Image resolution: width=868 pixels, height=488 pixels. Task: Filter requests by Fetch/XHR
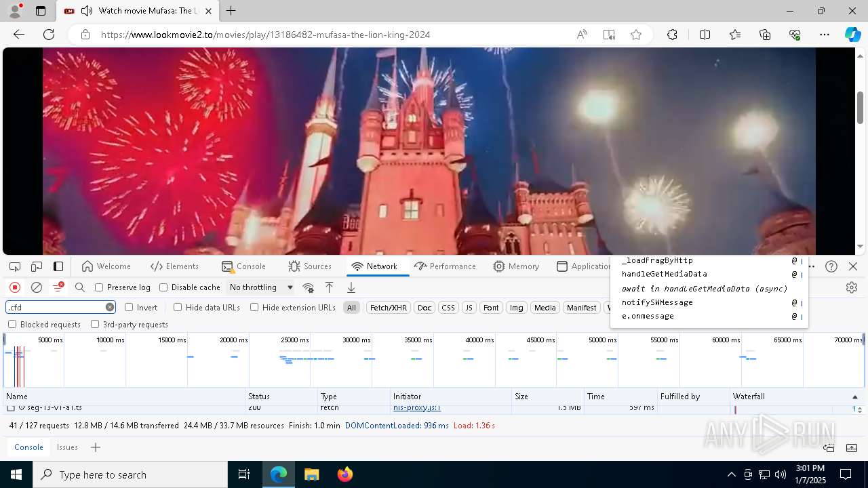pyautogui.click(x=389, y=308)
